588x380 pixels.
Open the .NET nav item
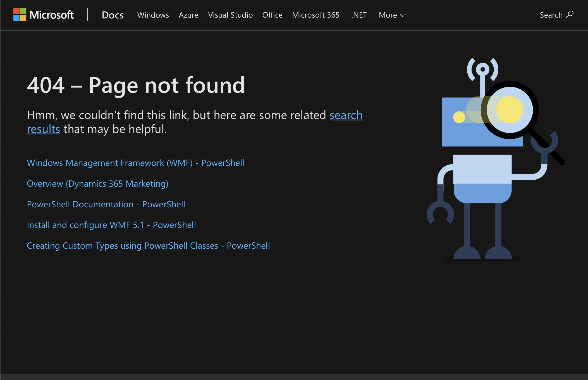(x=359, y=15)
